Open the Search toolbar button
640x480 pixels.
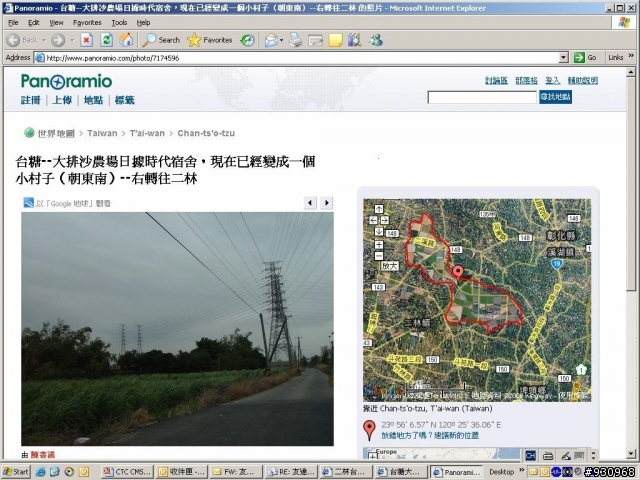click(161, 40)
